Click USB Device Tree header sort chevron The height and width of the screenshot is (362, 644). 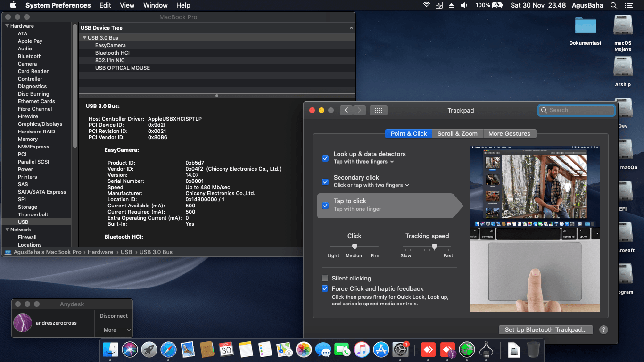click(x=351, y=28)
